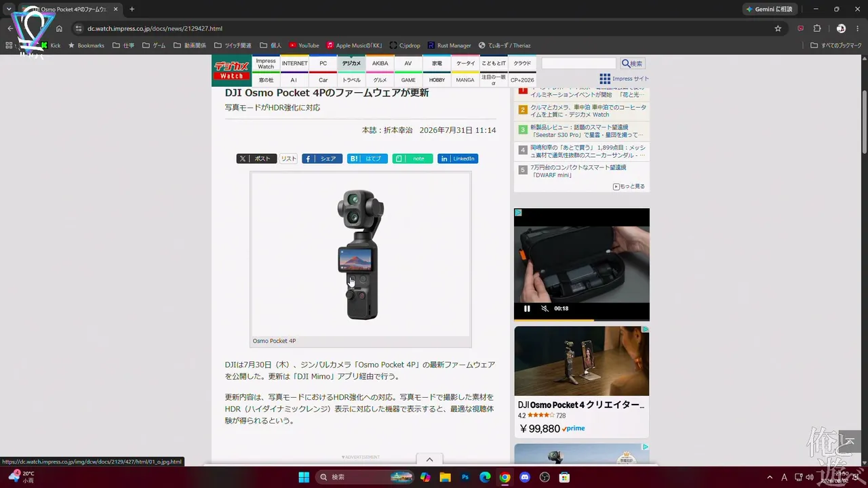The width and height of the screenshot is (868, 488).
Task: Expand the 仕事 bookmark folder
Action: pyautogui.click(x=123, y=45)
